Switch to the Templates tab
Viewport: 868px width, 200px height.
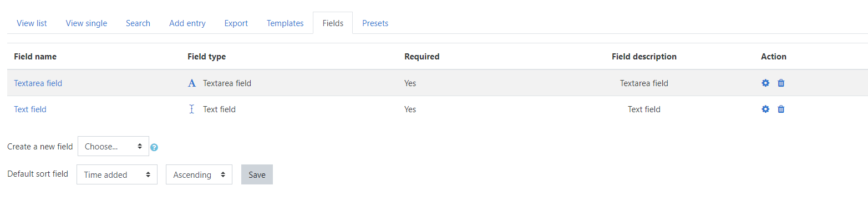point(285,23)
